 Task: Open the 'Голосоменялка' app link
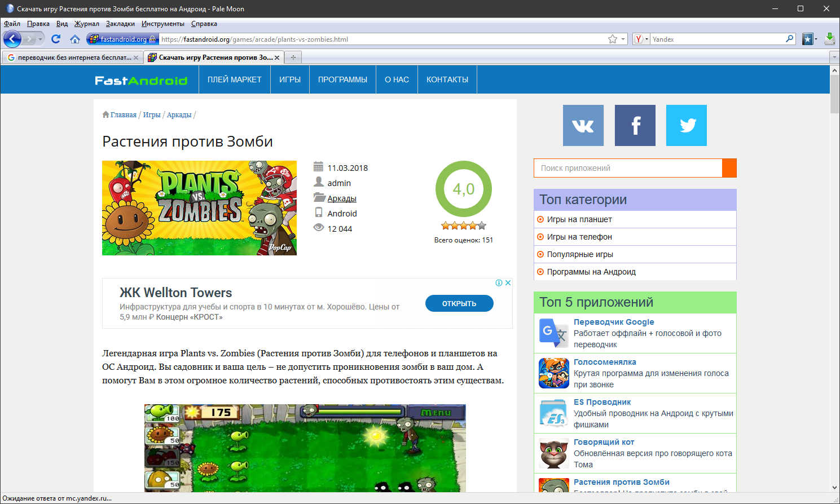(605, 362)
